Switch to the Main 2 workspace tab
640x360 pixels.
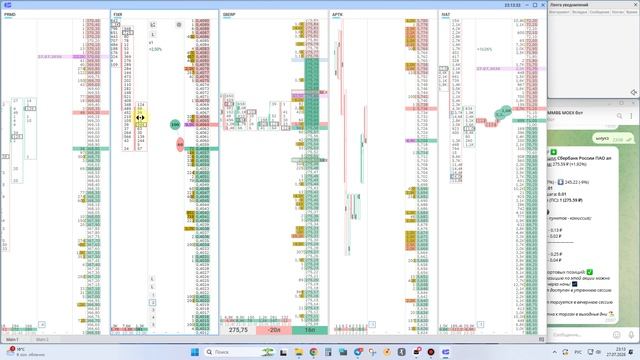42,339
